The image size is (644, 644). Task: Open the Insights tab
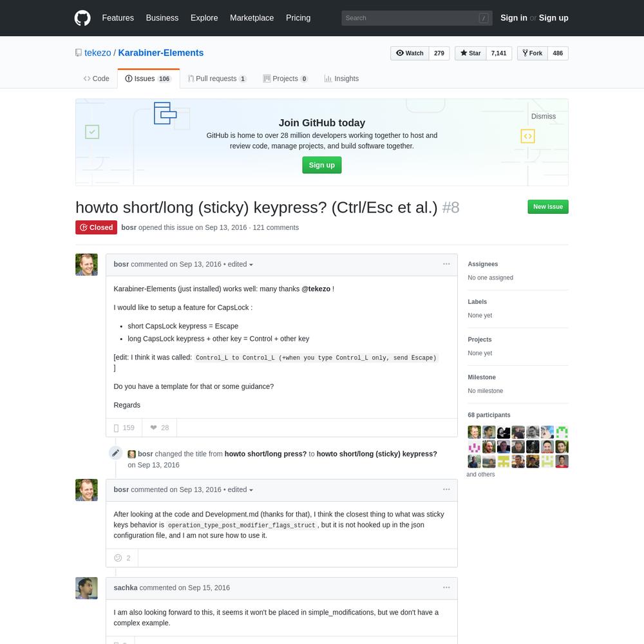341,79
